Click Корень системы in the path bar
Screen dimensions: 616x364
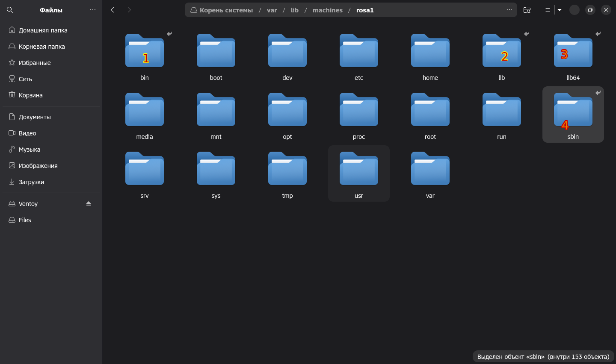[x=226, y=10]
